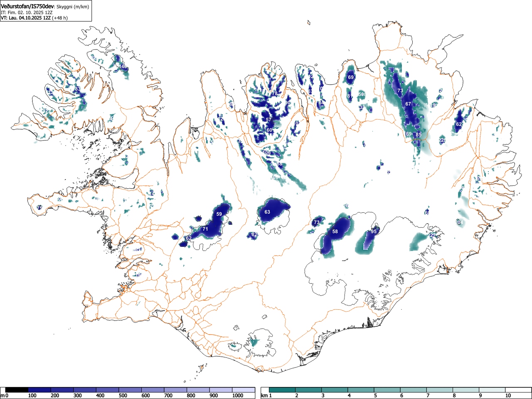Click the 100–200 m legend swatch
Image resolution: width=532 pixels, height=399 pixels.
39,390
